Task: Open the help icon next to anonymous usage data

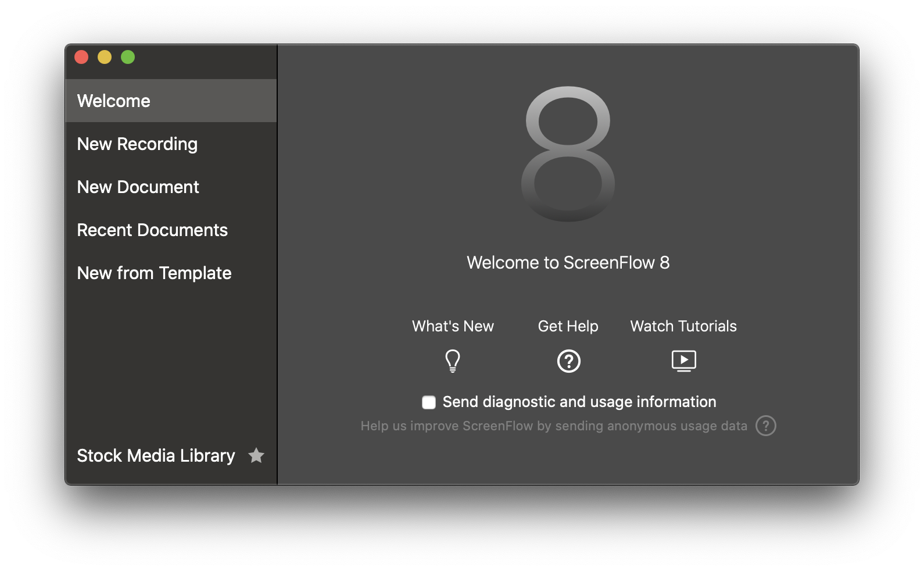Action: click(x=765, y=426)
